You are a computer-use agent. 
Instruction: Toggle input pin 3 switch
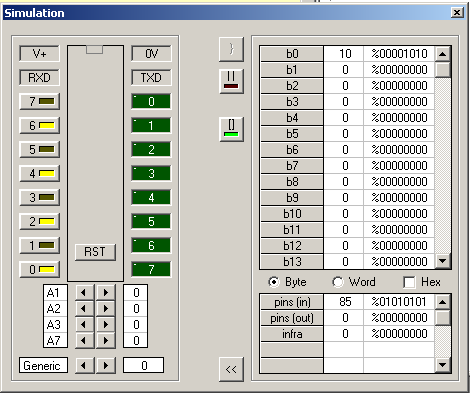tap(40, 197)
